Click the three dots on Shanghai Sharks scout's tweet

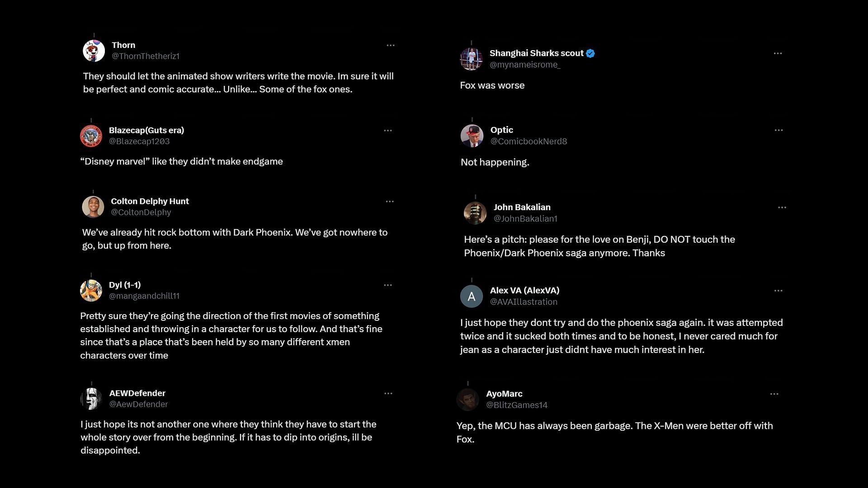pyautogui.click(x=778, y=53)
